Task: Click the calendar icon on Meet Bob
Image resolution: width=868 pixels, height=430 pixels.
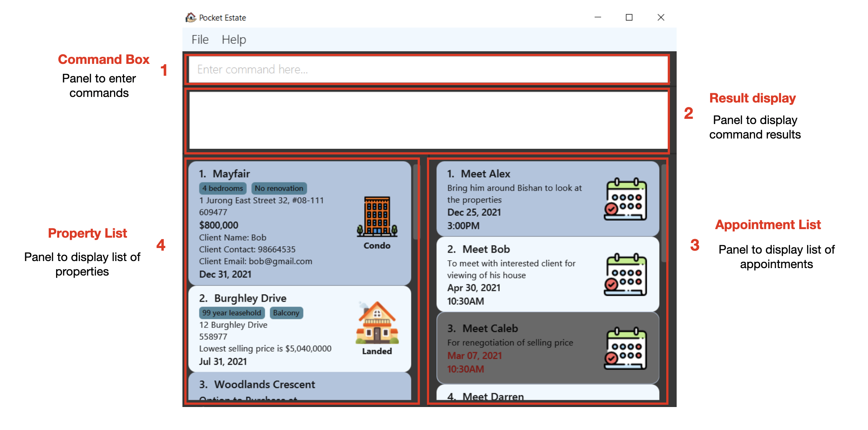Action: (x=625, y=274)
